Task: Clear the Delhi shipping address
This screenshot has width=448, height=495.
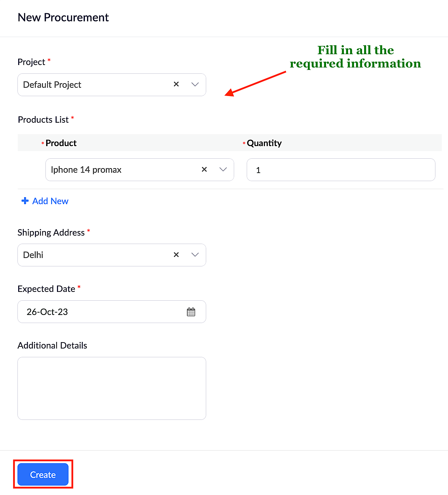Action: point(176,255)
